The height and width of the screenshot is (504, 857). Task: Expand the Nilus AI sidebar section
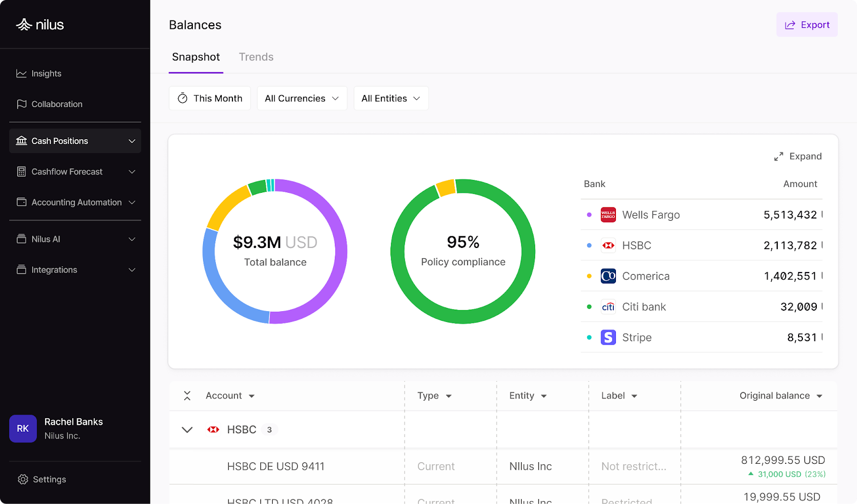click(x=132, y=239)
